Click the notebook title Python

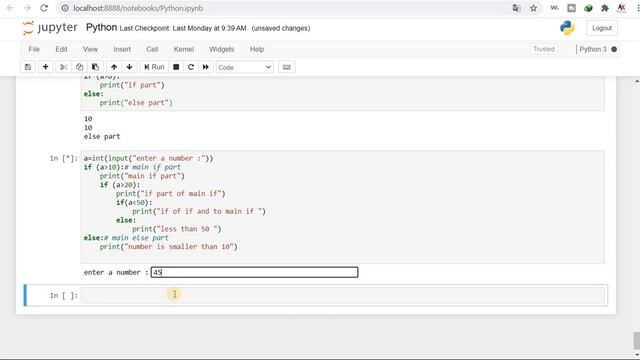[x=101, y=27]
